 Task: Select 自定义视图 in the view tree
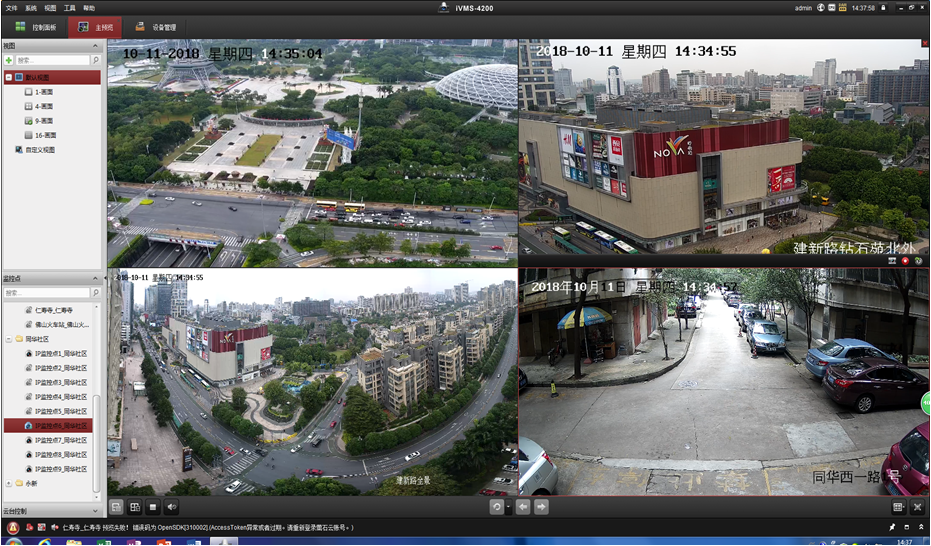click(36, 150)
